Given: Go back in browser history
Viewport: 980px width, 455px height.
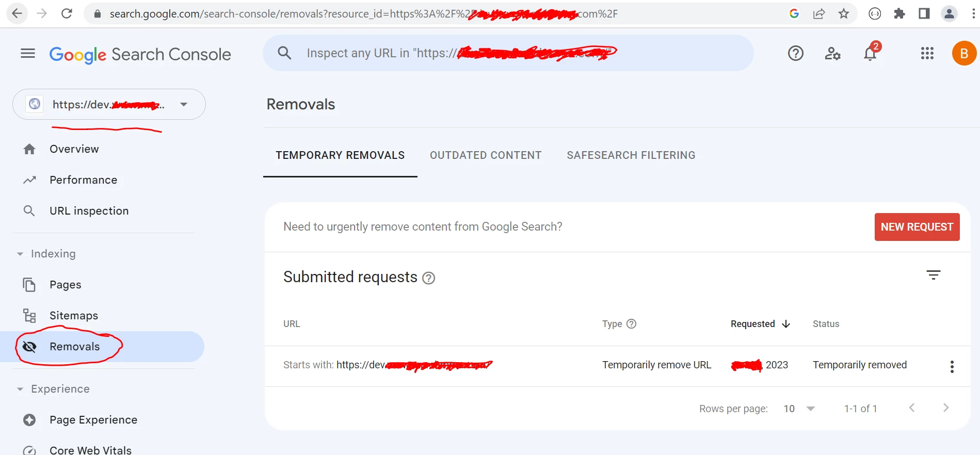Looking at the screenshot, I should 17,13.
